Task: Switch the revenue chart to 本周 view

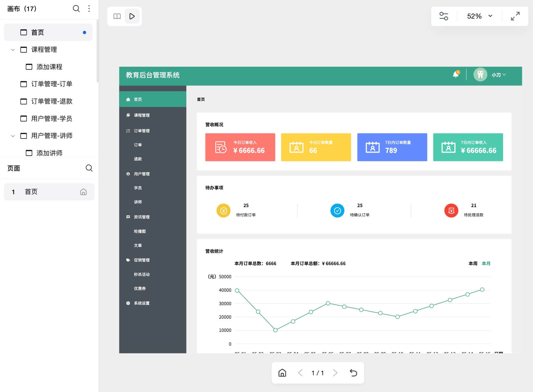Action: pos(473,264)
